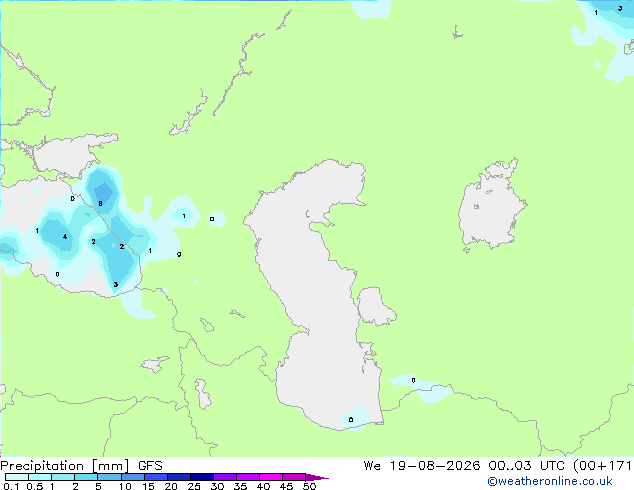Screen dimensions: 634x490
Task: Click the legend label '40'
Action: (x=263, y=486)
